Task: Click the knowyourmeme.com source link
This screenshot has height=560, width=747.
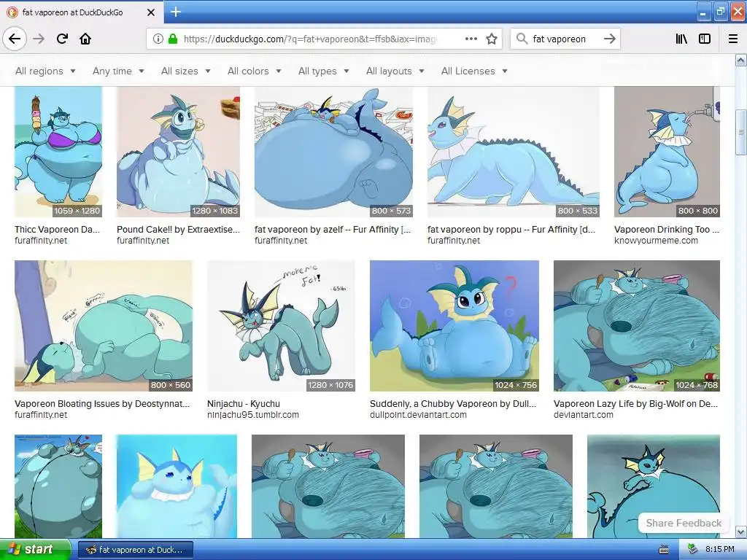Action: (656, 241)
